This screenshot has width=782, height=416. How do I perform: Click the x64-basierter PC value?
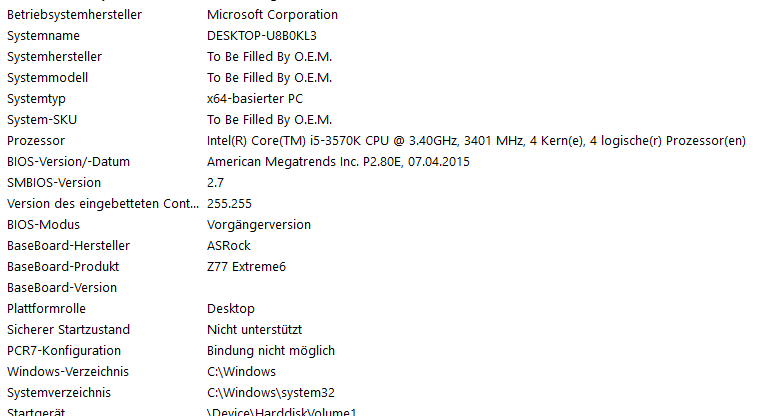coord(254,99)
